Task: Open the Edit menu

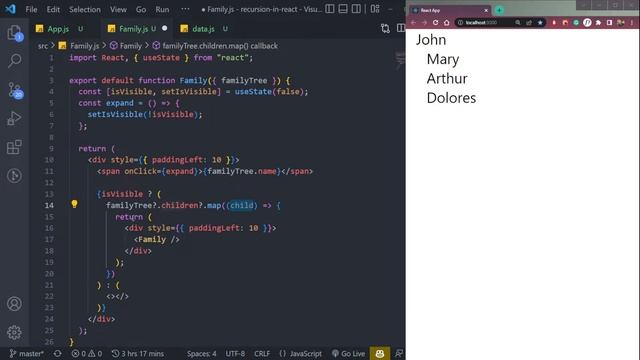Action: click(53, 9)
